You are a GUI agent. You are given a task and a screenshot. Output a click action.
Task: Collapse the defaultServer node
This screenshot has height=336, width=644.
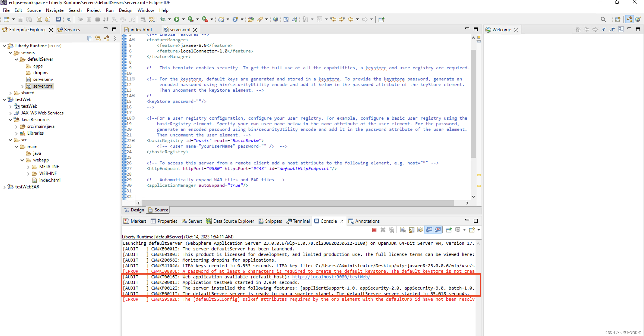coord(16,59)
